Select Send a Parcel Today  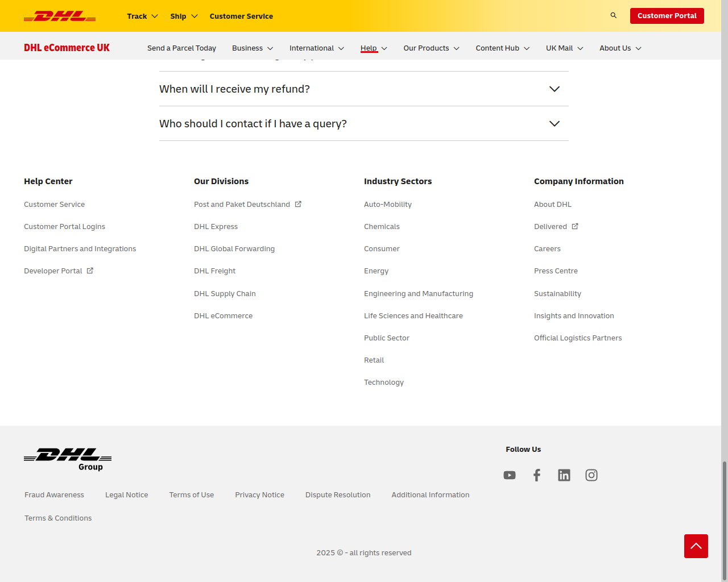181,48
